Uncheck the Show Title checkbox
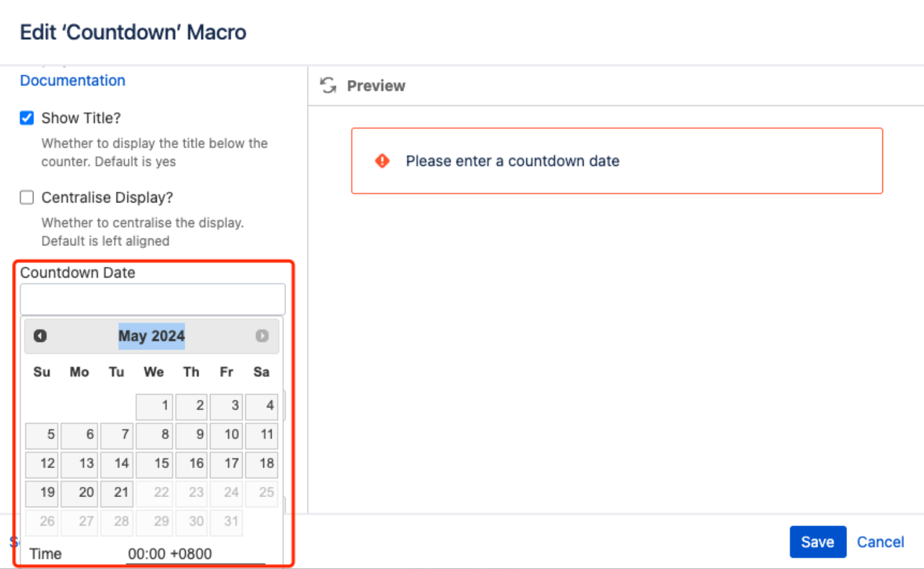This screenshot has height=569, width=924. click(26, 118)
